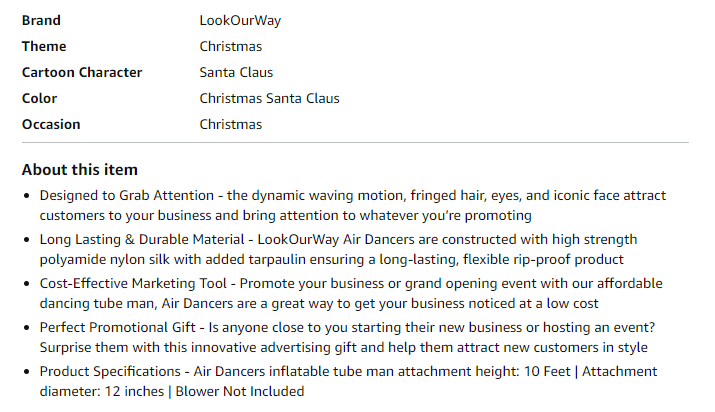Select the Christmas occasion value

point(231,124)
